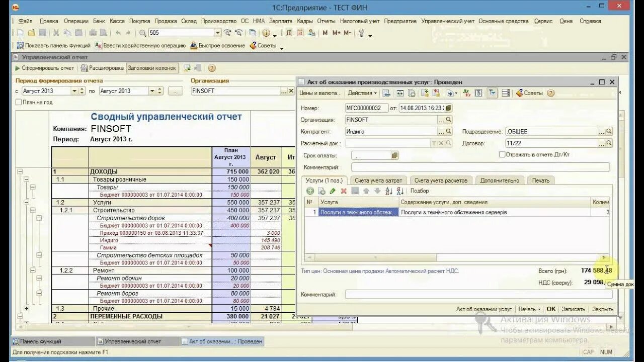Image resolution: width=644 pixels, height=362 pixels.
Task: Click Расшифровка button
Action: tap(102, 68)
